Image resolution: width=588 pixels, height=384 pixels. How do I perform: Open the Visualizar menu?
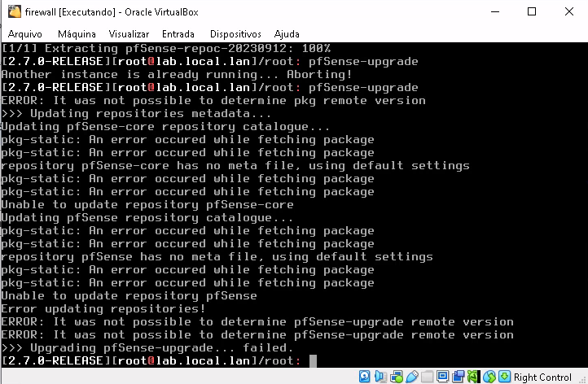click(x=129, y=34)
